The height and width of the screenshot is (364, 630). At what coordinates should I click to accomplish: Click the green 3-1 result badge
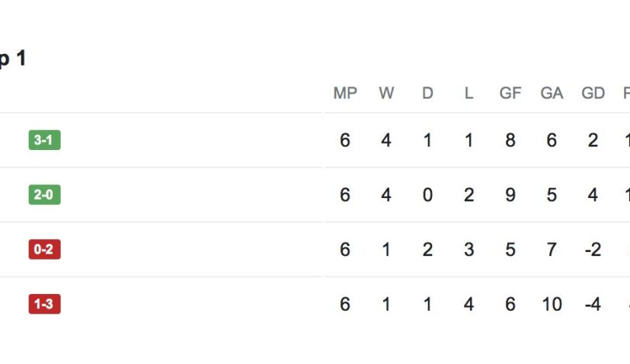pyautogui.click(x=44, y=140)
